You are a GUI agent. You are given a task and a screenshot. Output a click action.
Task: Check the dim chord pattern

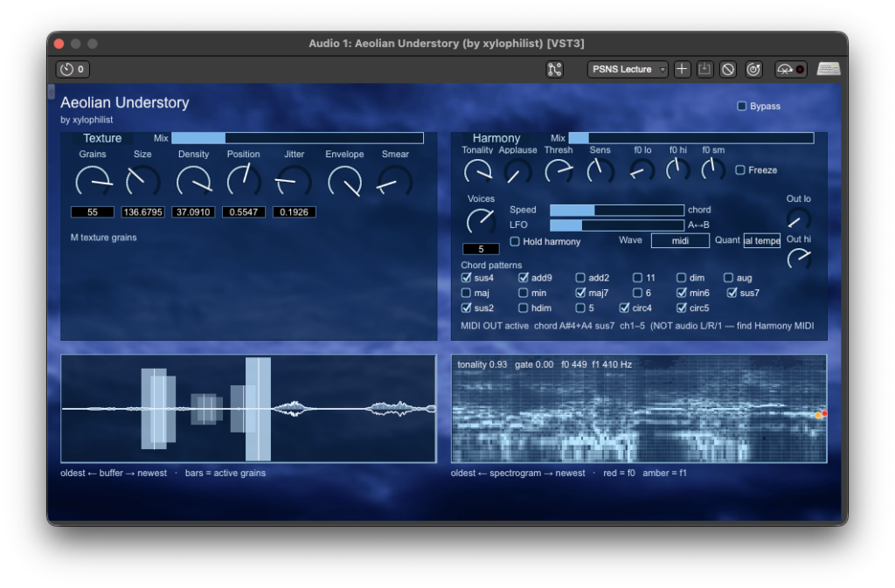[681, 278]
